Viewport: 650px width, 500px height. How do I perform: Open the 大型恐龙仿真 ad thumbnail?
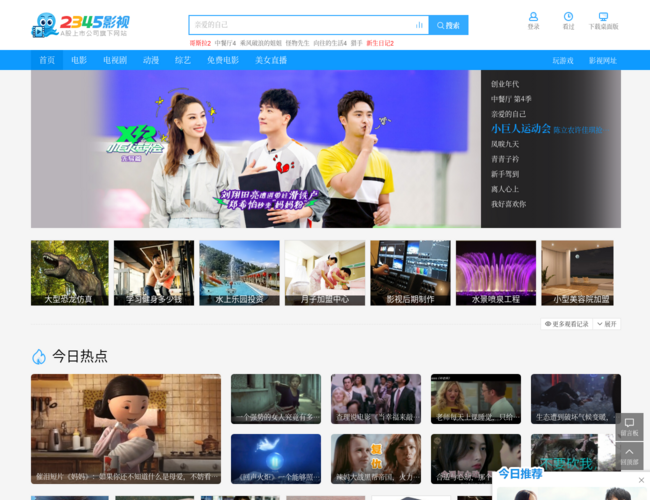pyautogui.click(x=70, y=273)
